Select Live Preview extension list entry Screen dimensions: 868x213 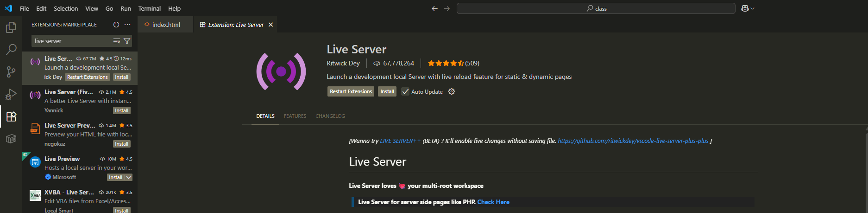(x=80, y=168)
